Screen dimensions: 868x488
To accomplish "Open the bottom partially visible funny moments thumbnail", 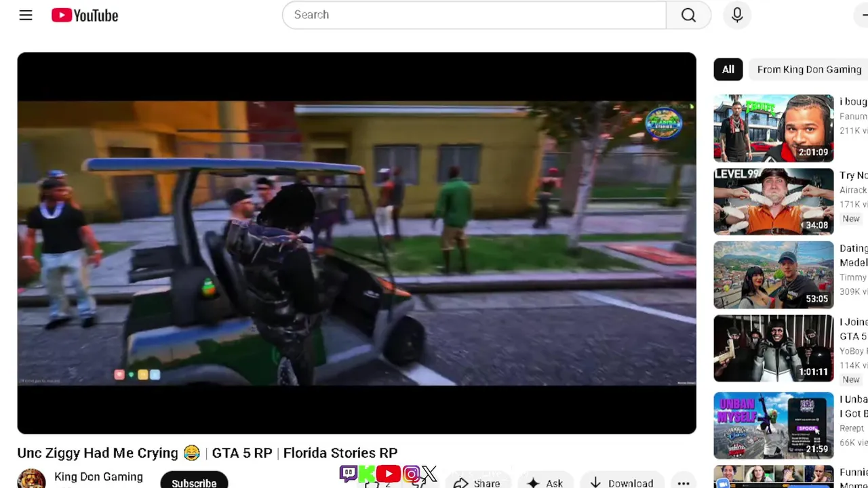I will (x=773, y=476).
